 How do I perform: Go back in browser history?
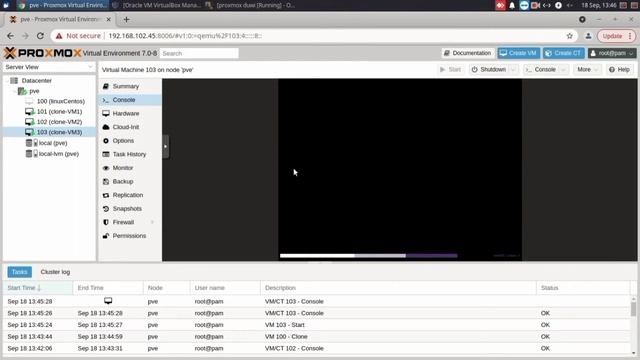coord(11,36)
